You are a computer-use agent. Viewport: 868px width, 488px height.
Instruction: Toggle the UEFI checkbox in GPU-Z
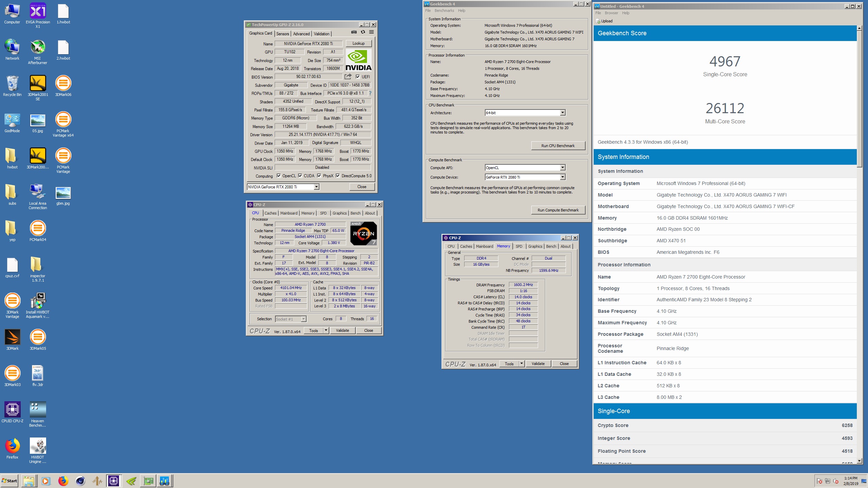[x=357, y=77]
